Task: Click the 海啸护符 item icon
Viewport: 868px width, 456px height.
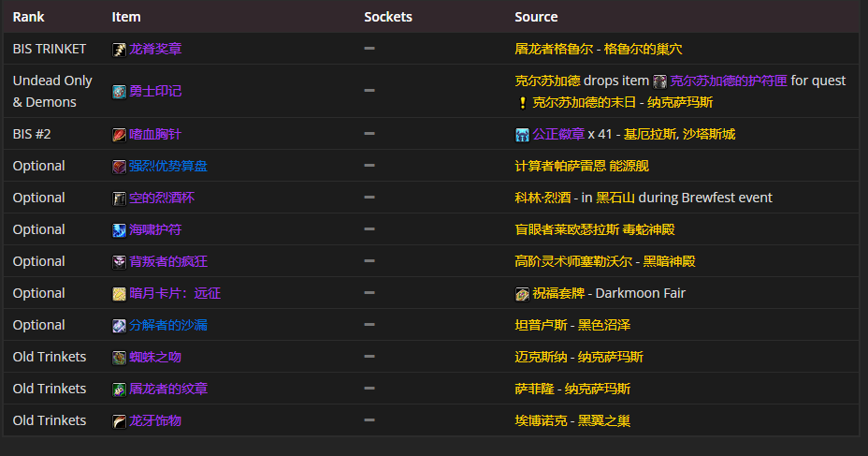Action: (x=119, y=230)
